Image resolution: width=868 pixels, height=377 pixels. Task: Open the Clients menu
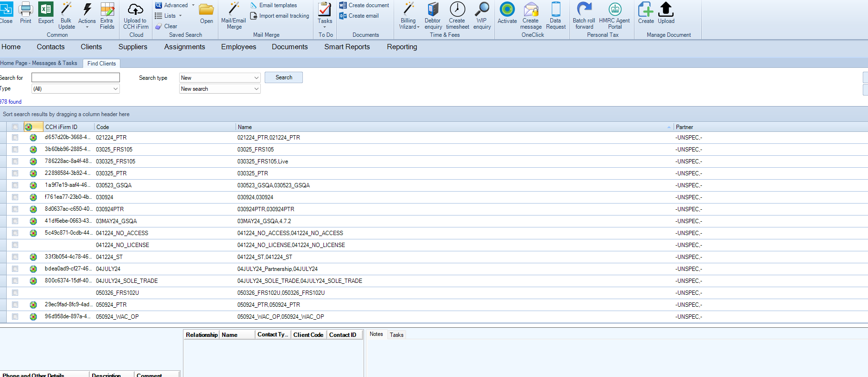tap(91, 47)
